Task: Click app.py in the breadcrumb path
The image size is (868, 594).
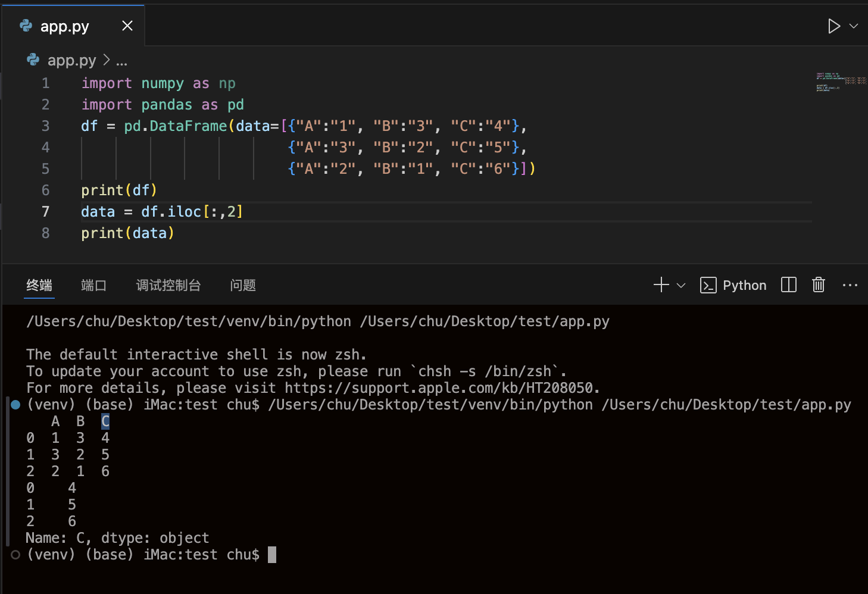Action: (71, 60)
